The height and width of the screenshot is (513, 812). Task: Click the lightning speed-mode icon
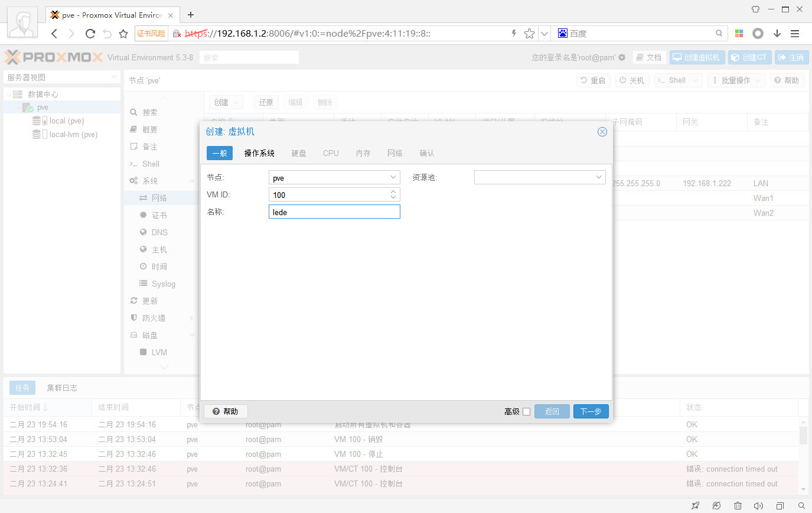pyautogui.click(x=514, y=34)
